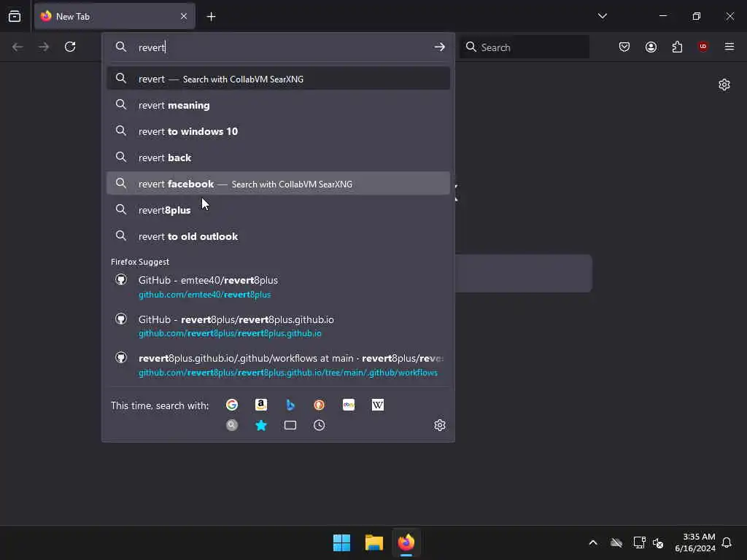Open the Windows Start menu

pos(341,542)
